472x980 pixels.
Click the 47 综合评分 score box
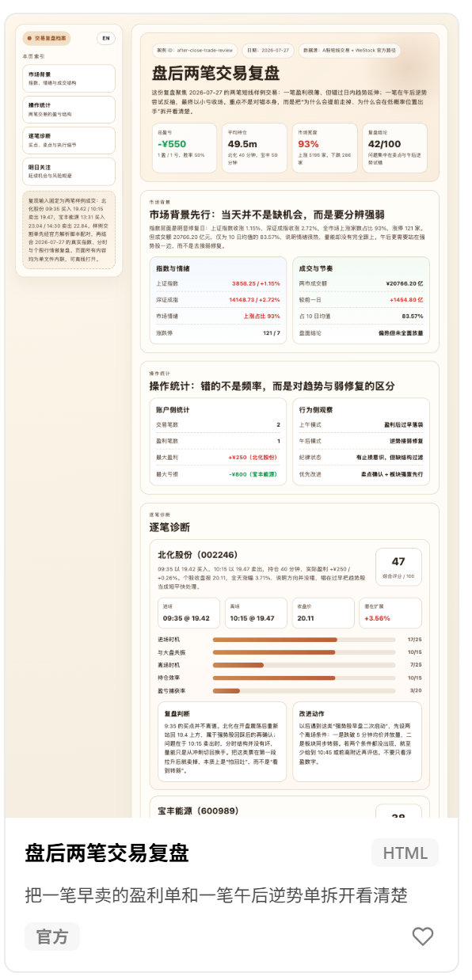[398, 567]
